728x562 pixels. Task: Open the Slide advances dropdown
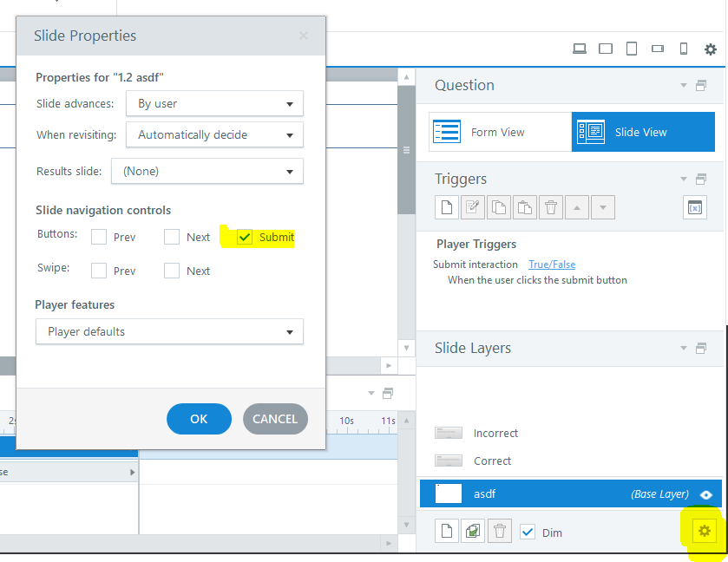point(214,103)
